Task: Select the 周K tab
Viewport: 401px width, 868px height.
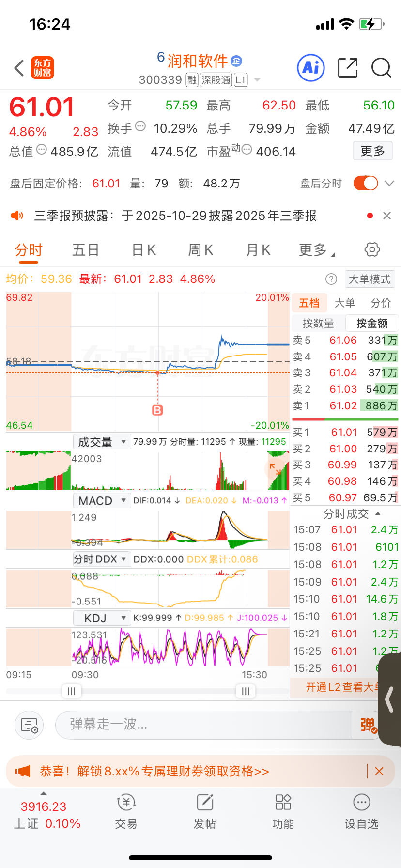Action: coord(200,250)
